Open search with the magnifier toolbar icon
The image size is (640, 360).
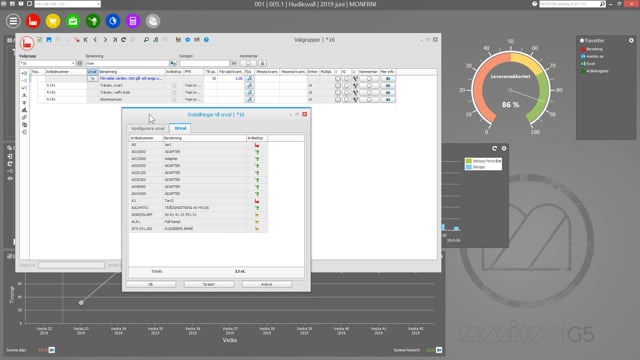click(146, 40)
